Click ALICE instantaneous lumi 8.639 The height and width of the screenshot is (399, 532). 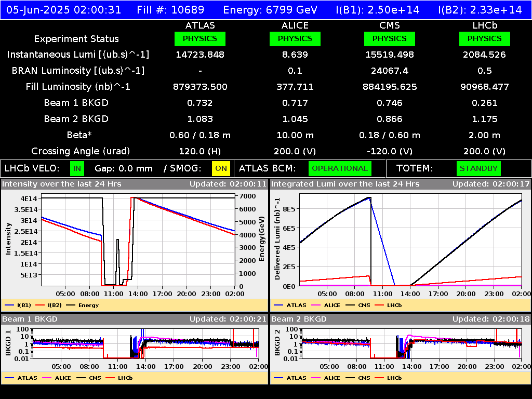(295, 55)
